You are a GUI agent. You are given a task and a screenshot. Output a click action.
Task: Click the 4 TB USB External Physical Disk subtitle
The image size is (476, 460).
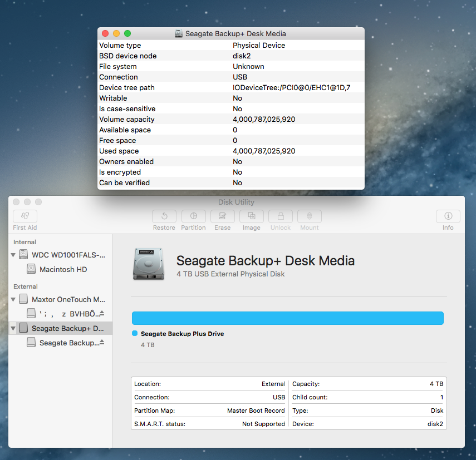(230, 274)
